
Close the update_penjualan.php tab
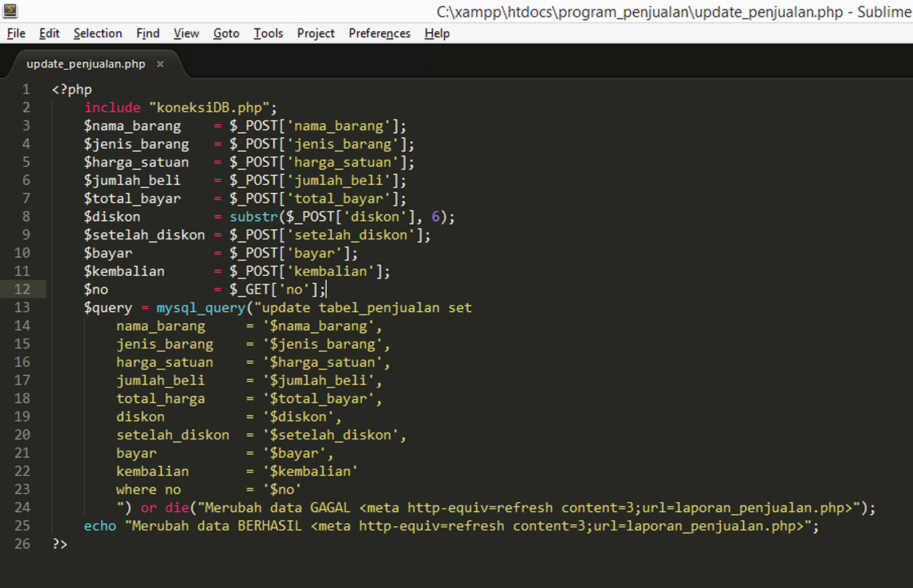click(160, 64)
